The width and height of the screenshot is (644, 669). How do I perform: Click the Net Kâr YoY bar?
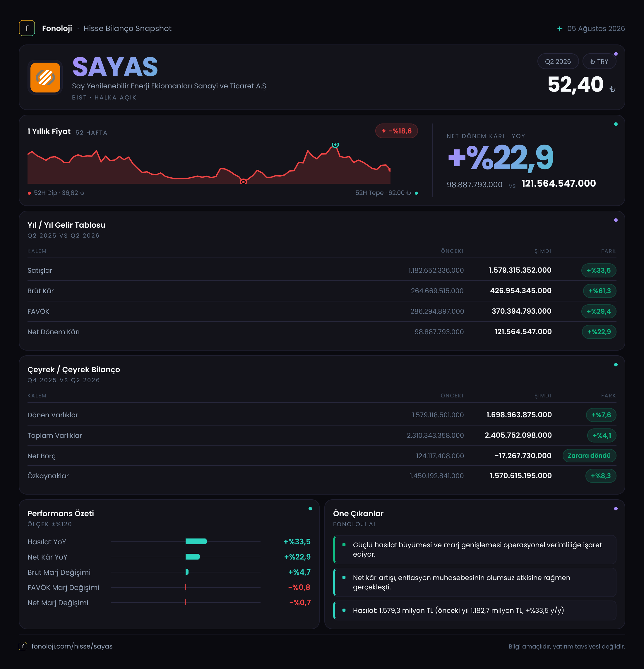pyautogui.click(x=192, y=557)
